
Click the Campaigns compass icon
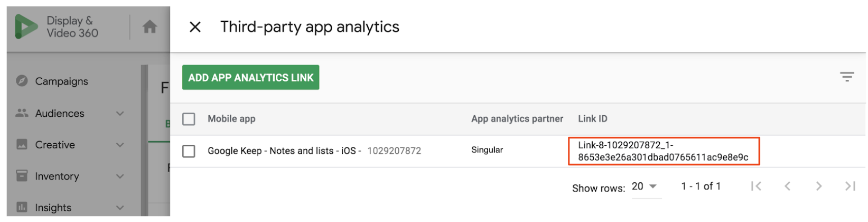click(22, 81)
